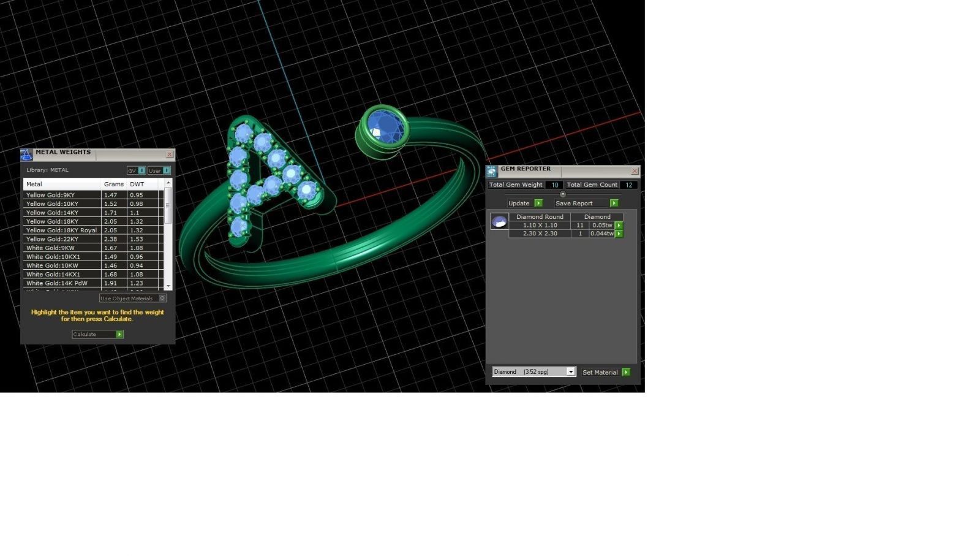Click the green arrow beside Save Report
Image resolution: width=980 pixels, height=556 pixels.
pyautogui.click(x=614, y=204)
